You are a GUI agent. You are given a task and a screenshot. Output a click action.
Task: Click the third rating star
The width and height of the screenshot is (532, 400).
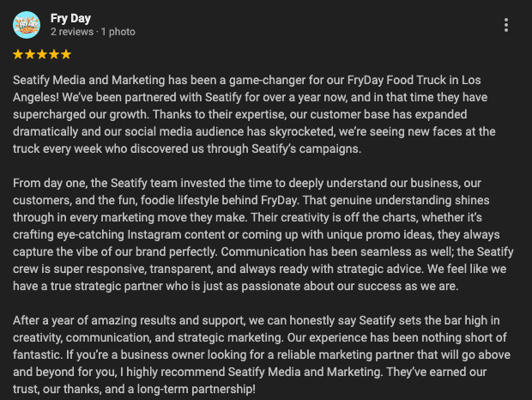point(43,54)
